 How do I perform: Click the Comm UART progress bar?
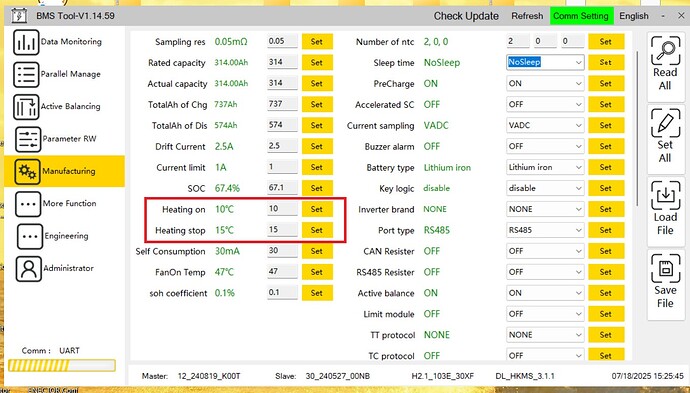tap(62, 365)
